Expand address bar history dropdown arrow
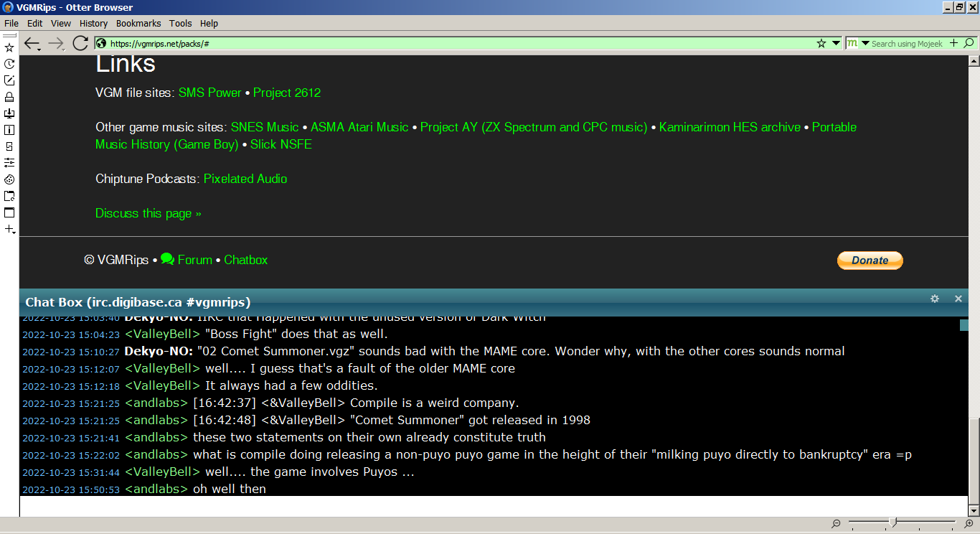 836,44
